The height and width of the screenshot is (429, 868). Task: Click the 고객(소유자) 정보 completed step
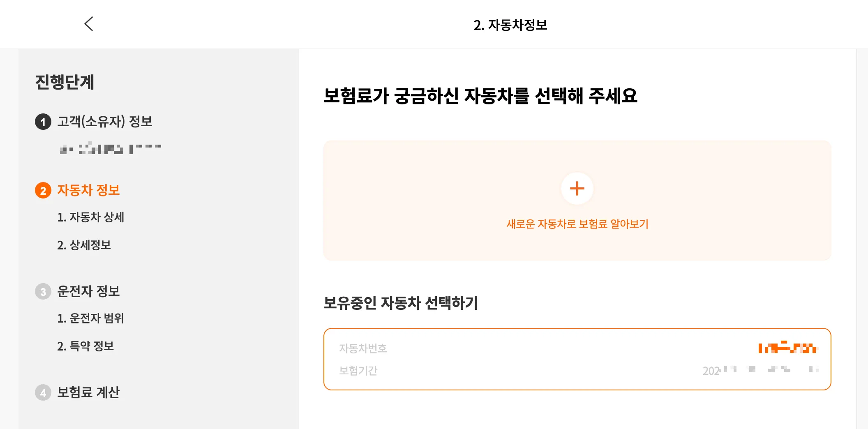(x=104, y=122)
